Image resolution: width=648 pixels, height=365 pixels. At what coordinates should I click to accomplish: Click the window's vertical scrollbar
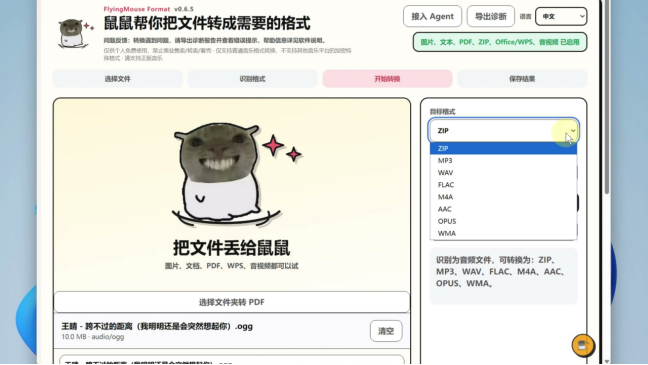coord(606,97)
